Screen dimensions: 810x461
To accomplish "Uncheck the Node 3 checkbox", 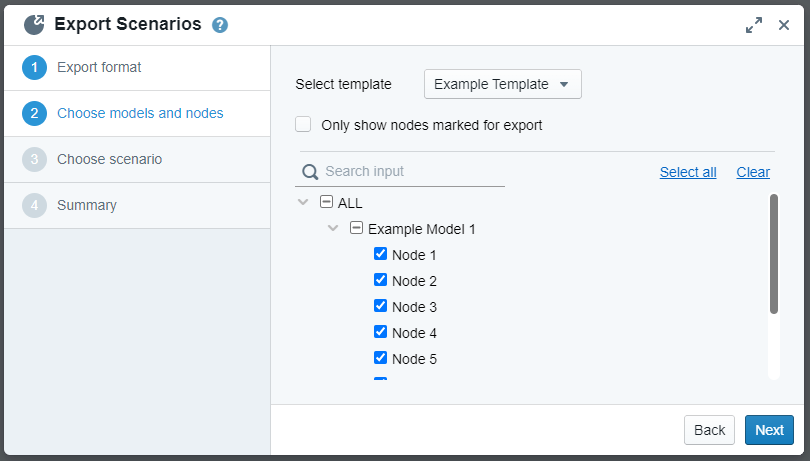I will point(380,306).
